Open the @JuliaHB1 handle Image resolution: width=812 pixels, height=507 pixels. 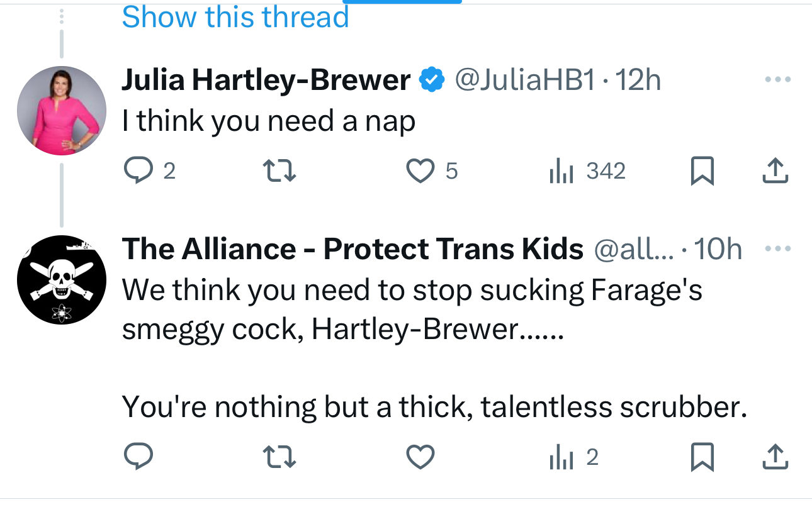pos(524,81)
